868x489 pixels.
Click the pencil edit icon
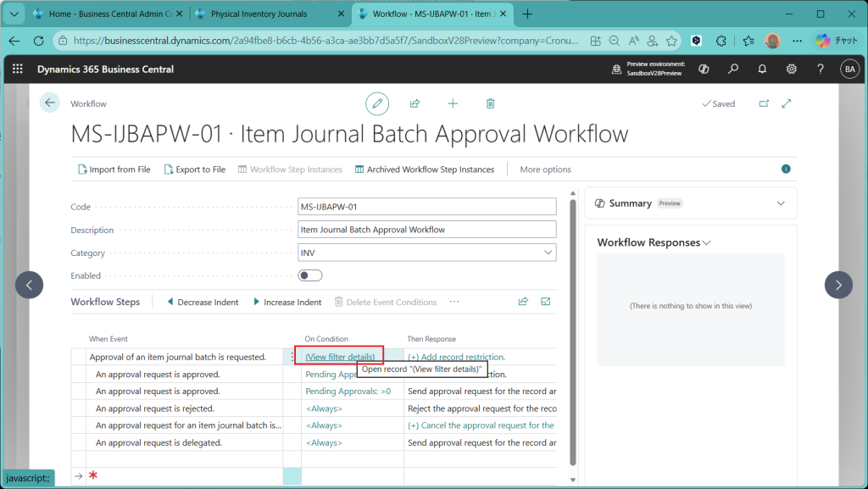377,103
